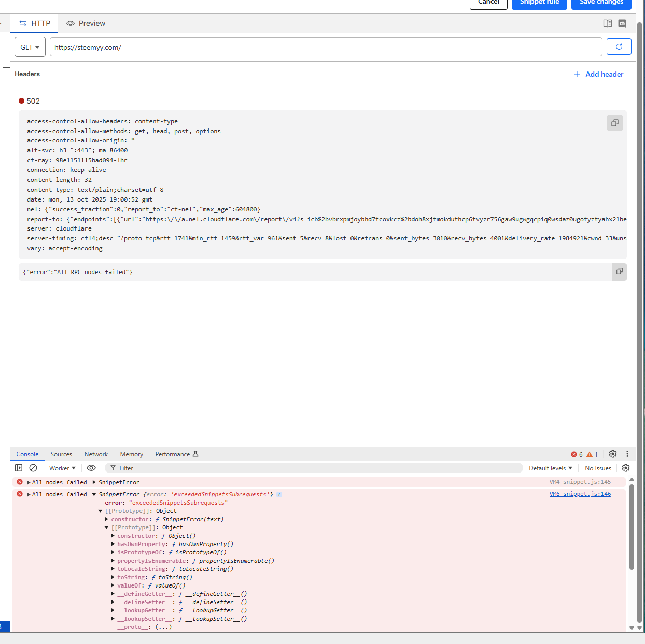Click the console scrollbar down arrow
Screen dimensions: 645x644
pos(632,628)
